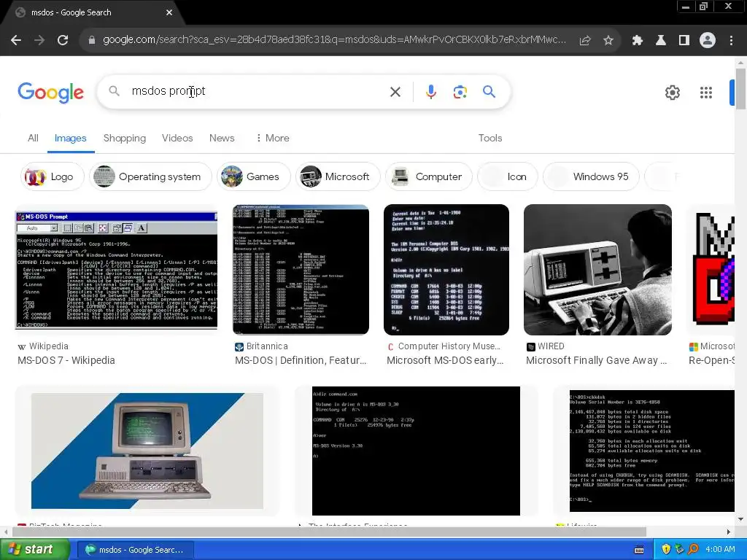Click the magnifier icon in system tray
Viewport: 747px width, 560px height.
coord(693,550)
